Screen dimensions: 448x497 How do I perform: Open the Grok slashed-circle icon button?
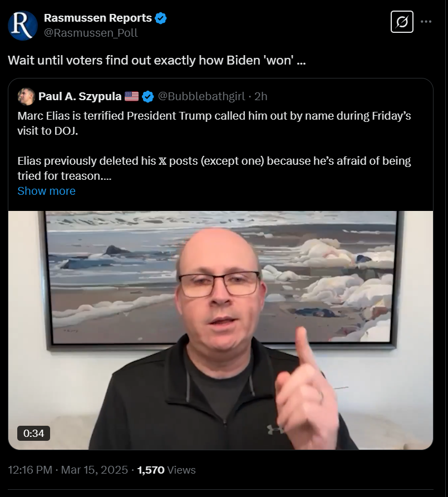click(402, 22)
